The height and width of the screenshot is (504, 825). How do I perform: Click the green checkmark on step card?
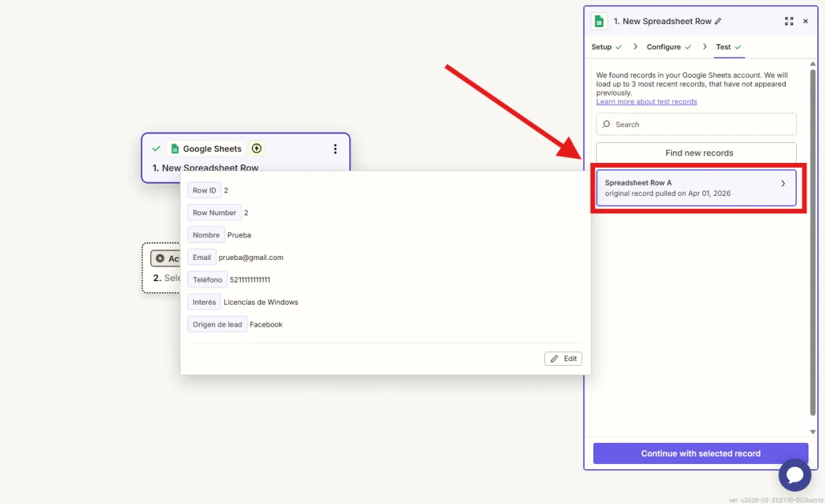[156, 149]
